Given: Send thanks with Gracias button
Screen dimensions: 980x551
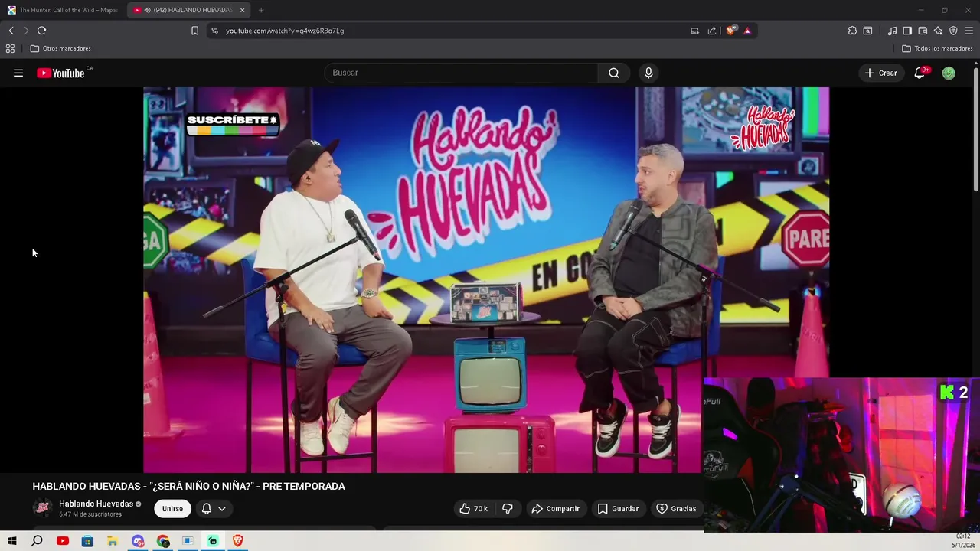Looking at the screenshot, I should (677, 508).
